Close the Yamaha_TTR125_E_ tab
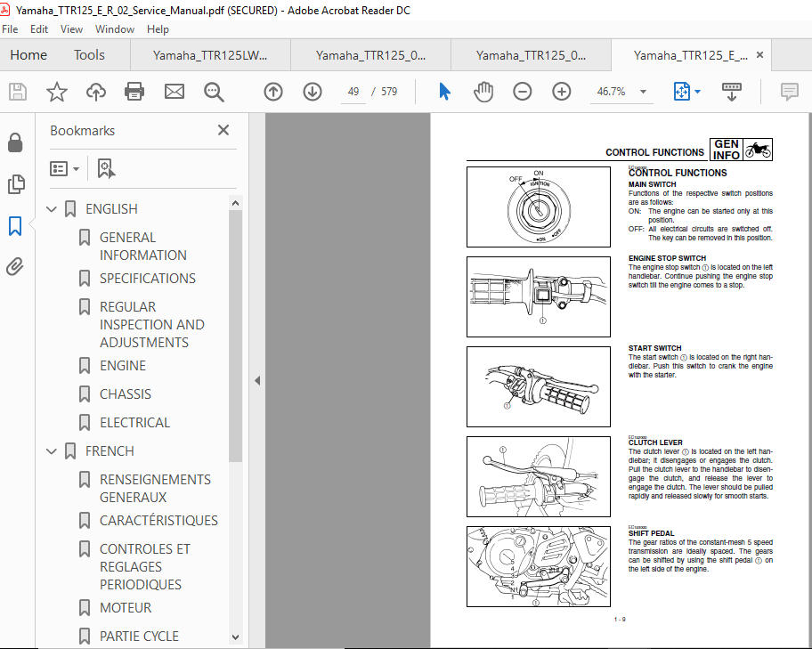This screenshot has height=649, width=812. 759,55
